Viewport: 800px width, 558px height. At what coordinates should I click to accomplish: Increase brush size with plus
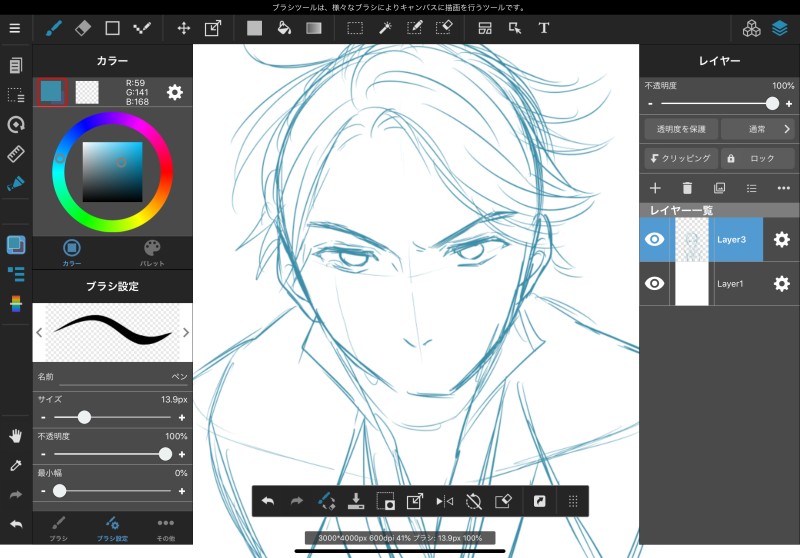coord(182,418)
